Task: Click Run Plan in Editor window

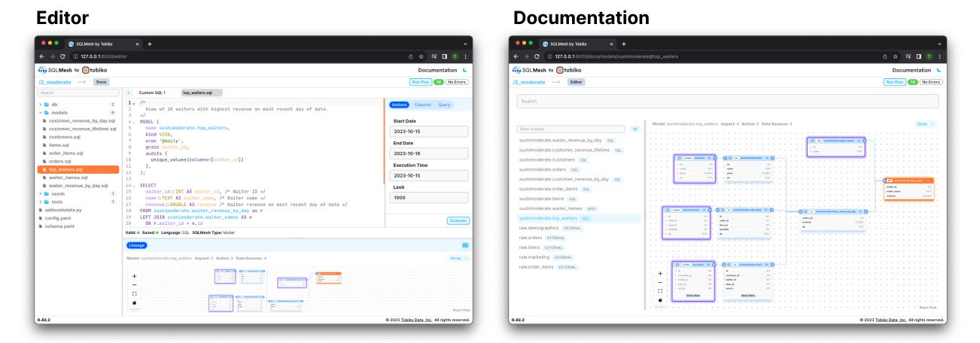Action: coord(420,81)
